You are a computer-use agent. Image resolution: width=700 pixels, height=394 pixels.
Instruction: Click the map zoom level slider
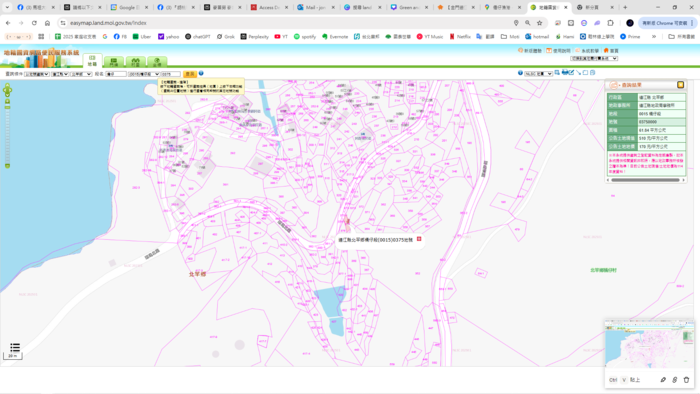point(7,134)
